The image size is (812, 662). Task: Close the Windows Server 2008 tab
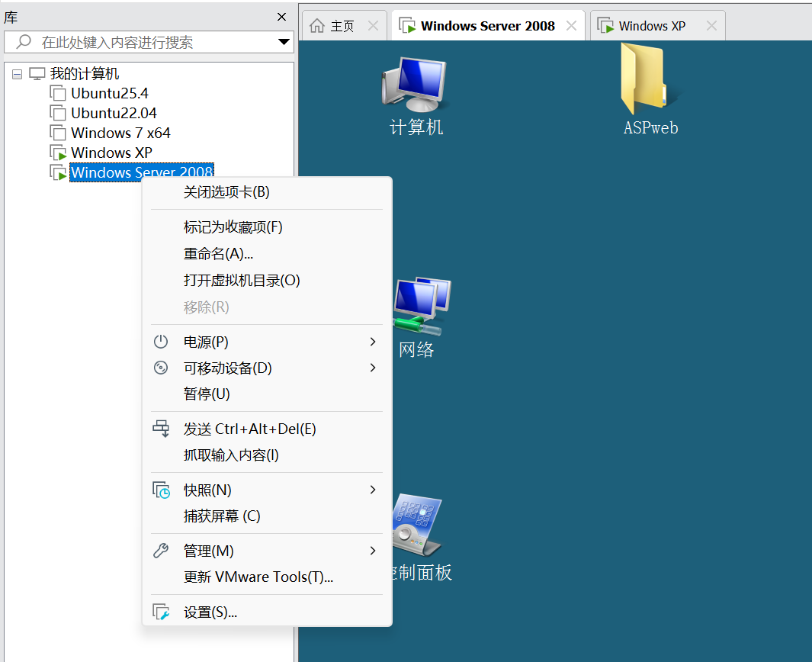coord(571,25)
